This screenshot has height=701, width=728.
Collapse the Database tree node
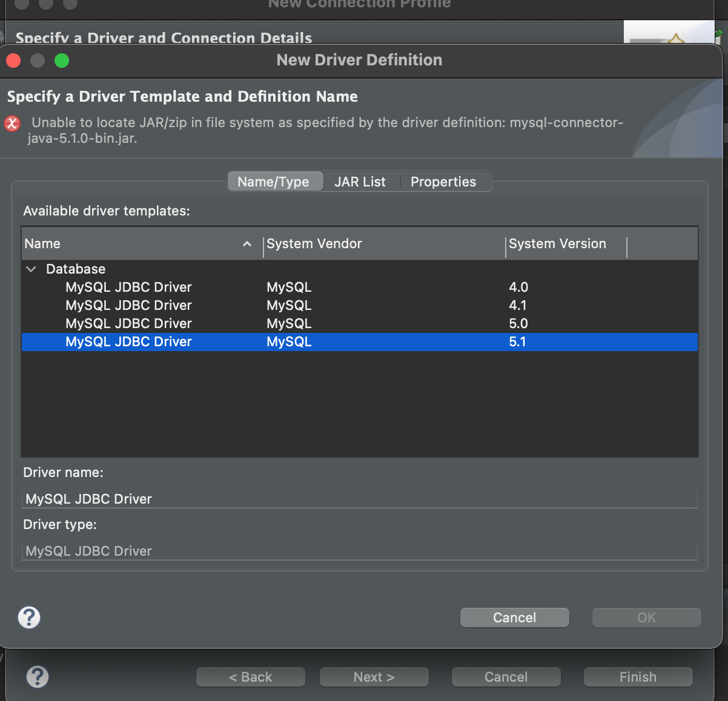click(x=31, y=269)
